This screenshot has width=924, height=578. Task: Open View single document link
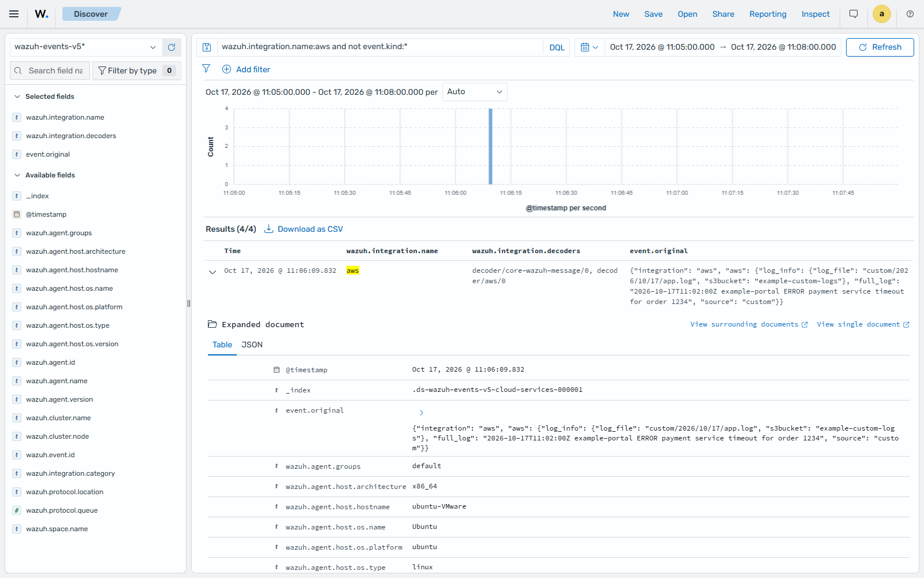pos(863,324)
